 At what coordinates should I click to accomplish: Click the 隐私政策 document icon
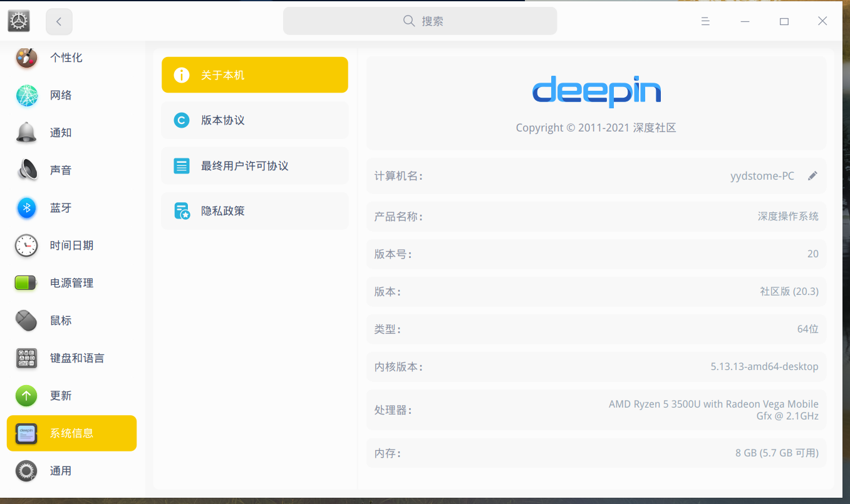182,211
